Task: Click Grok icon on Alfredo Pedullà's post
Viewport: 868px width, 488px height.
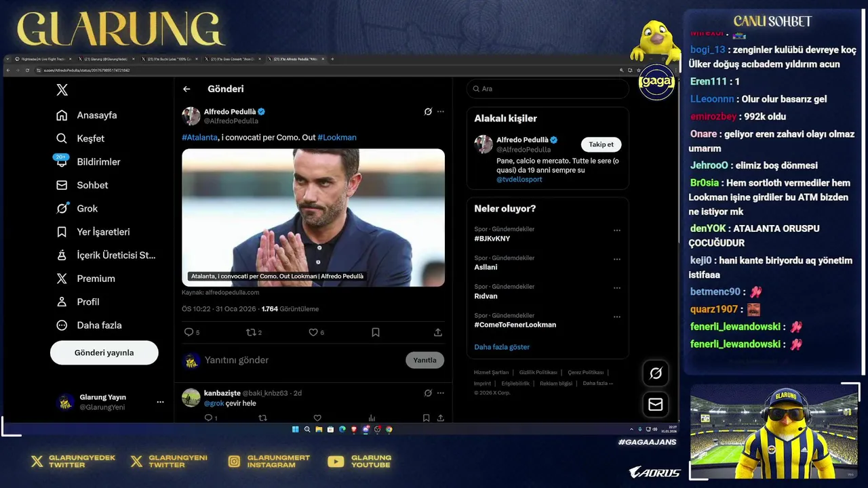Action: (x=428, y=111)
